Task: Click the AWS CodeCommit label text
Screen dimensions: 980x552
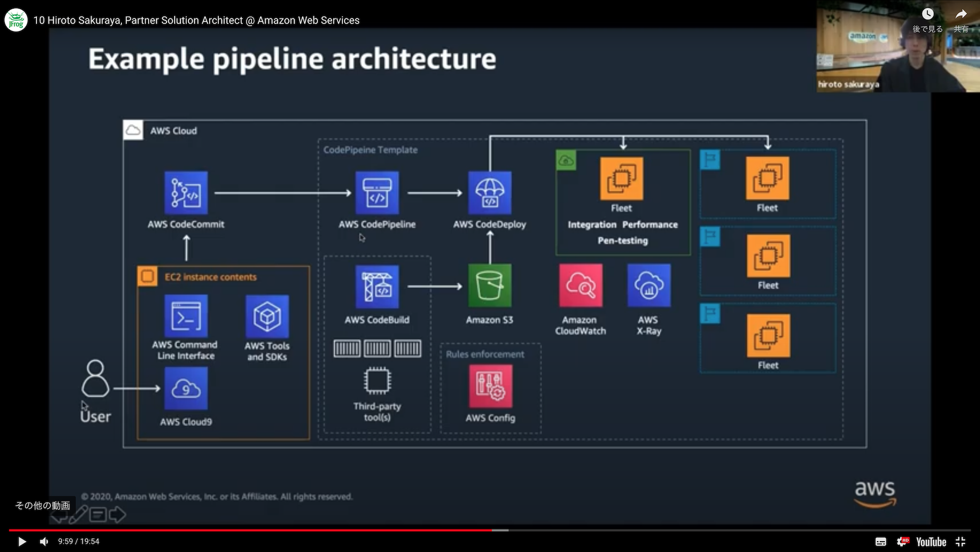Action: point(186,224)
